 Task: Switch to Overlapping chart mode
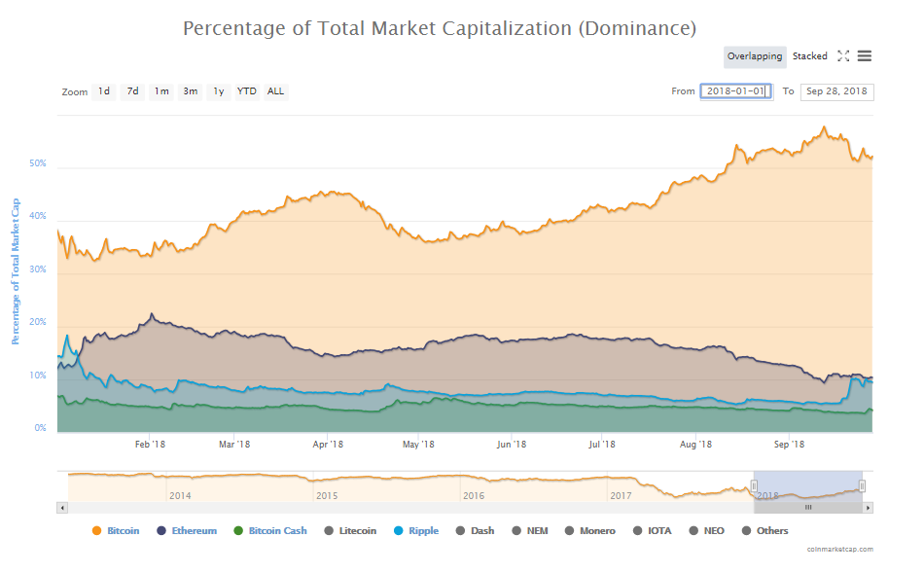tap(755, 56)
